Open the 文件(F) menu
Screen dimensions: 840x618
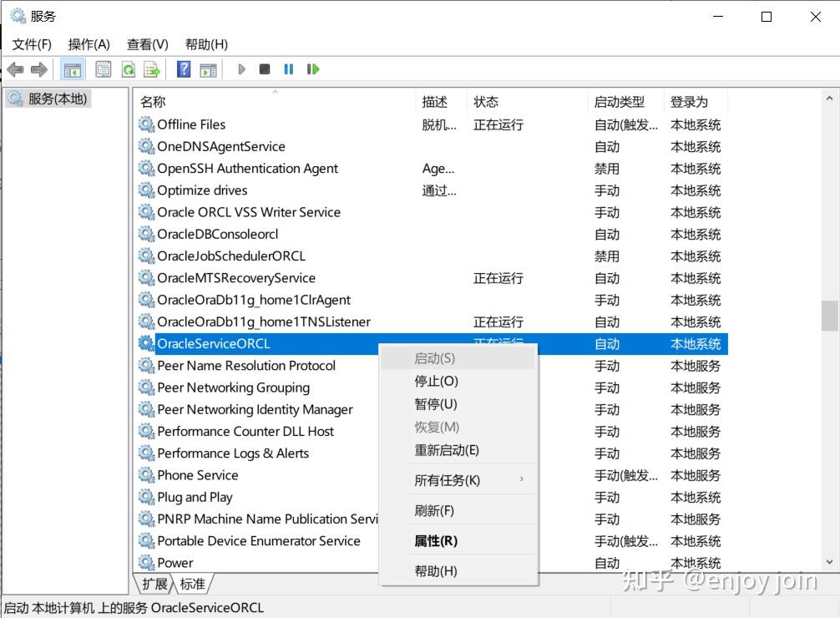pyautogui.click(x=32, y=44)
